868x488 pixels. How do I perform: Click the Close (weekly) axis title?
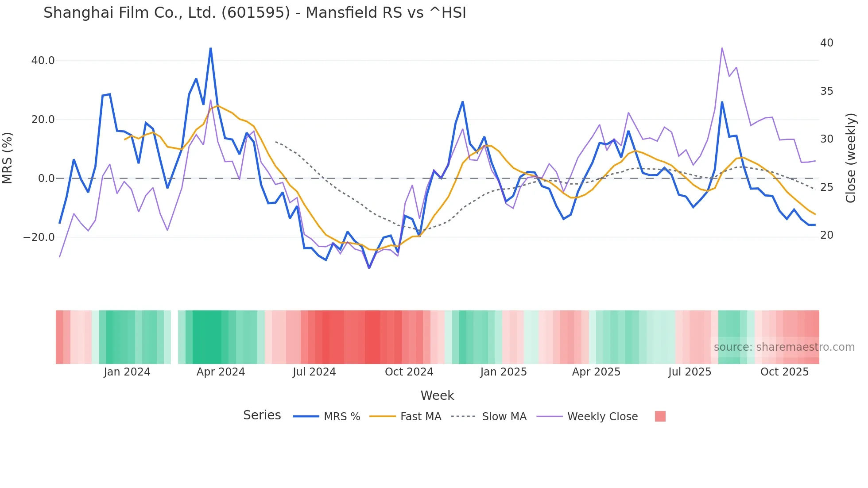tap(850, 158)
